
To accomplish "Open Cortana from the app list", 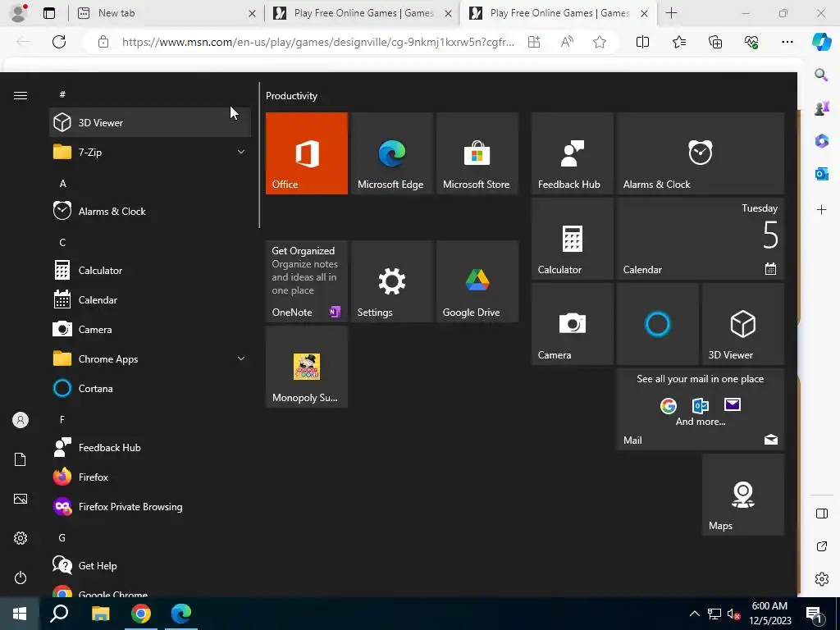I will point(150,388).
